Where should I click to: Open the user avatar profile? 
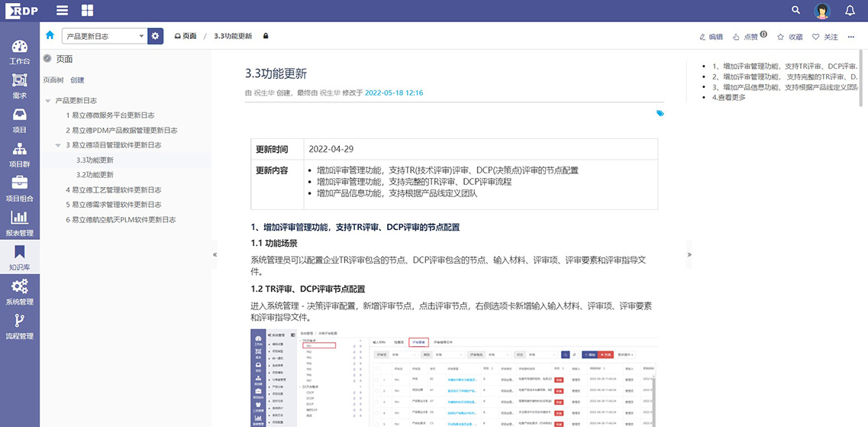pyautogui.click(x=823, y=11)
